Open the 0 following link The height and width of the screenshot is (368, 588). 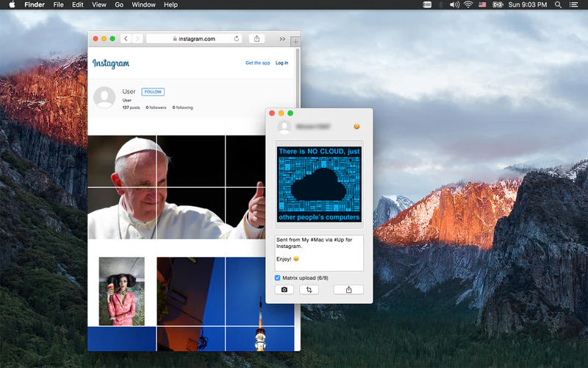coord(182,107)
